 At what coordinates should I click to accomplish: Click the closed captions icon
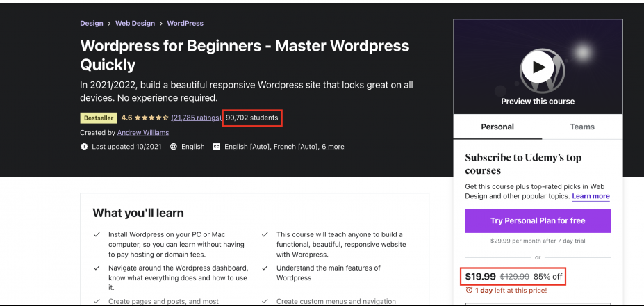coord(216,147)
